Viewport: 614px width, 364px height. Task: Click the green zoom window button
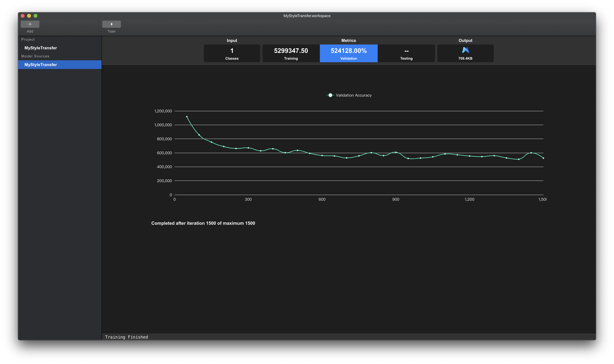pyautogui.click(x=36, y=16)
